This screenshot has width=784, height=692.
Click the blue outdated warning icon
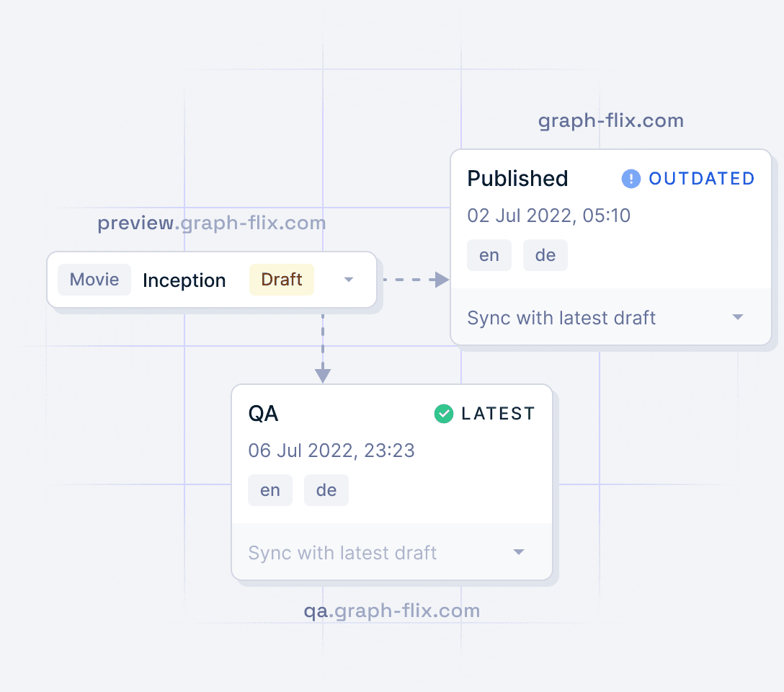point(631,179)
